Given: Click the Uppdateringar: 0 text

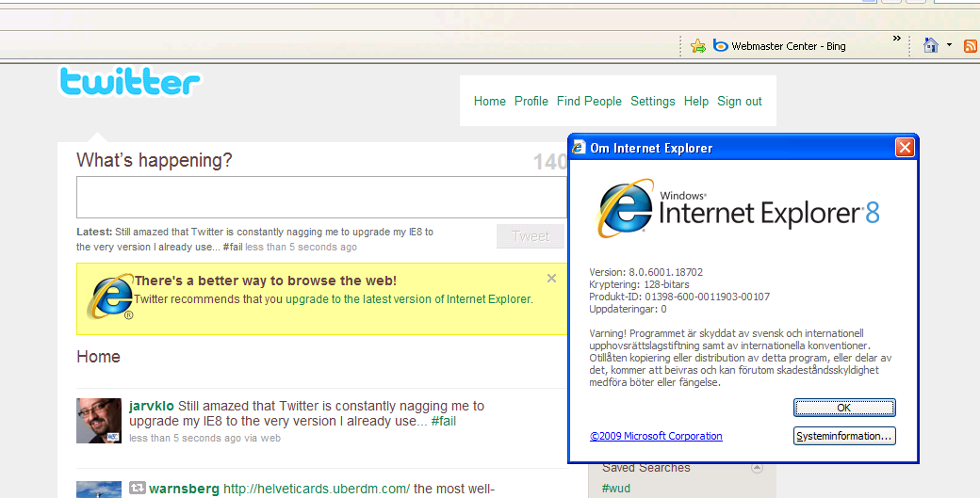Looking at the screenshot, I should [x=628, y=309].
